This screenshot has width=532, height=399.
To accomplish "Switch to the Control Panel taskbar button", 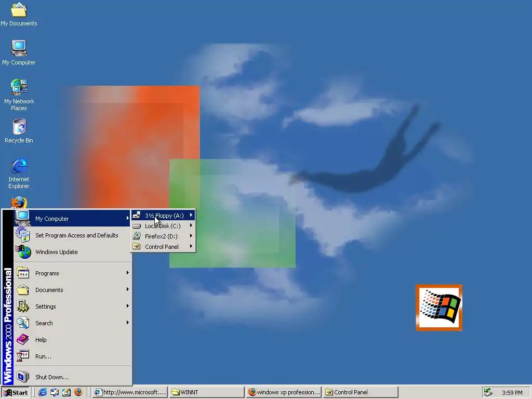I will point(361,392).
